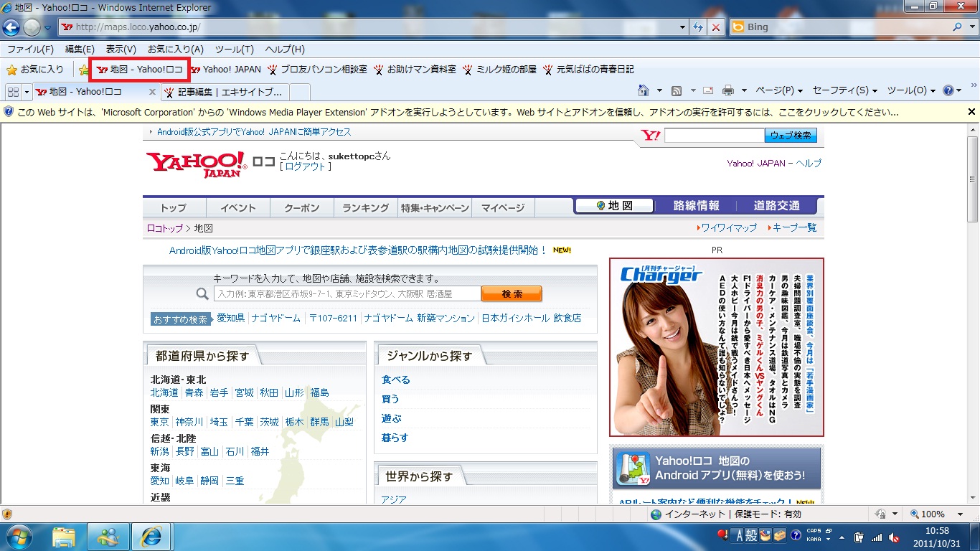The width and height of the screenshot is (980, 551).
Task: Click the Yahoo!ロコ Android app banner
Action: pos(716,468)
